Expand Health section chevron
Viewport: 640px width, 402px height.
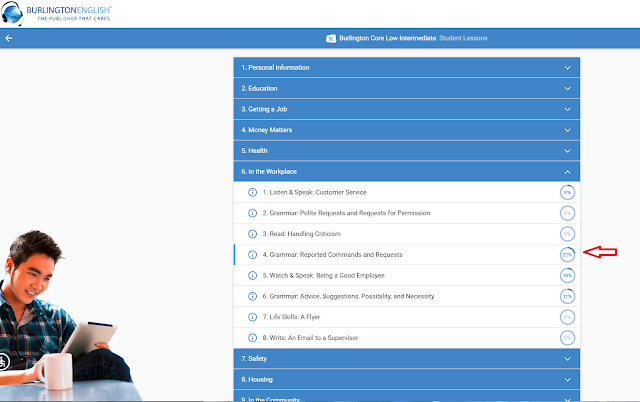coord(567,151)
